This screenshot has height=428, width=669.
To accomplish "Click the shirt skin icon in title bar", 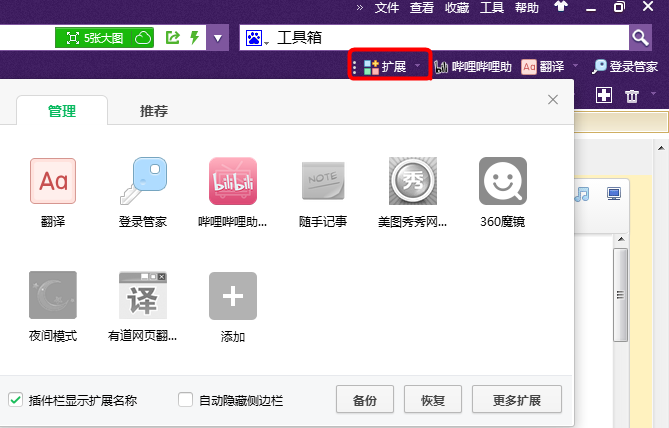I will 561,6.
